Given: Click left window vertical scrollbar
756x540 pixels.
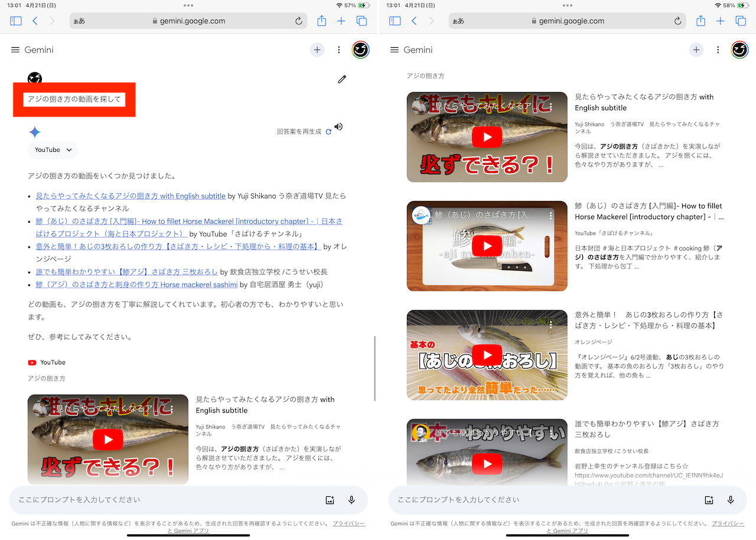Looking at the screenshot, I should 375,368.
